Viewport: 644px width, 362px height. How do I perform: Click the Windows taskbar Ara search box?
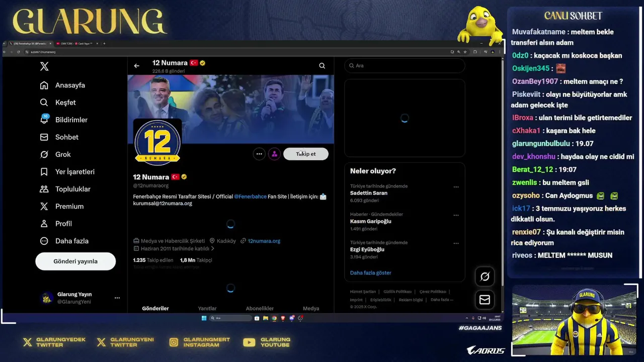tap(231, 318)
